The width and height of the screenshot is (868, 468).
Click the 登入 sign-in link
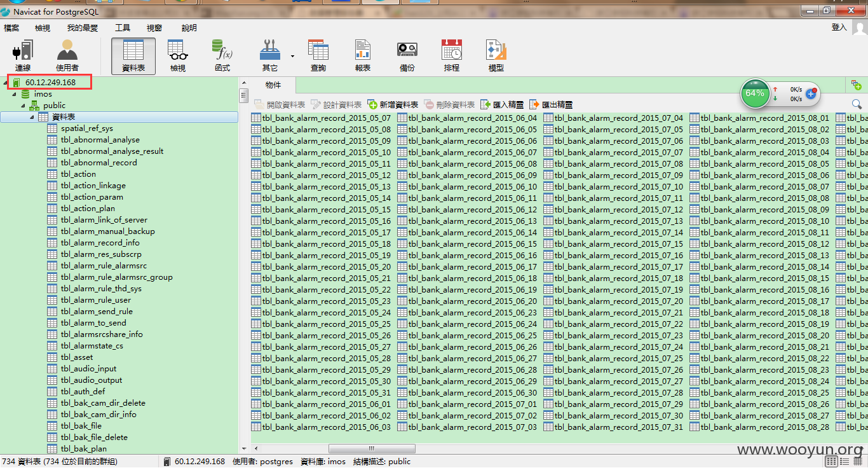point(839,27)
